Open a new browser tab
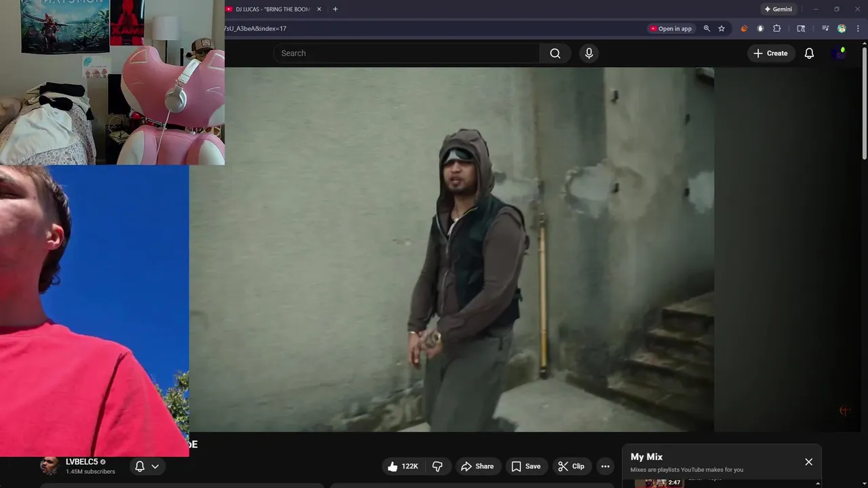 pos(335,9)
